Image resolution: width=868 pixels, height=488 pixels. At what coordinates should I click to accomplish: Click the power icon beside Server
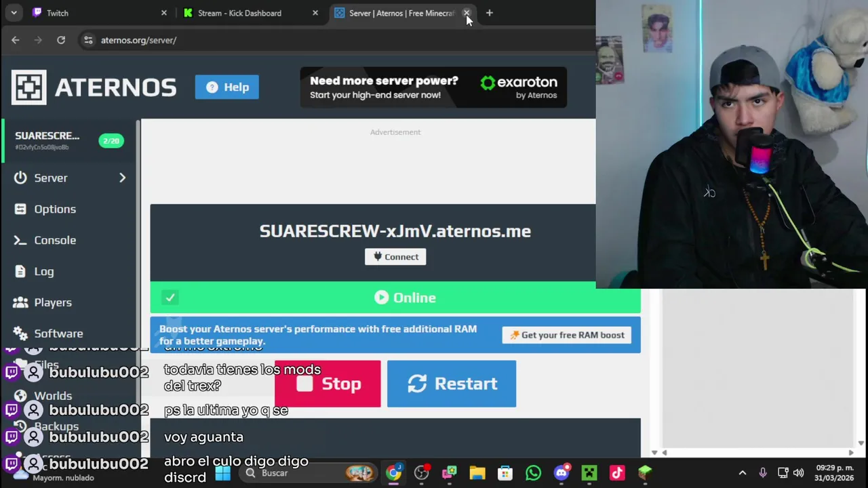coord(20,178)
